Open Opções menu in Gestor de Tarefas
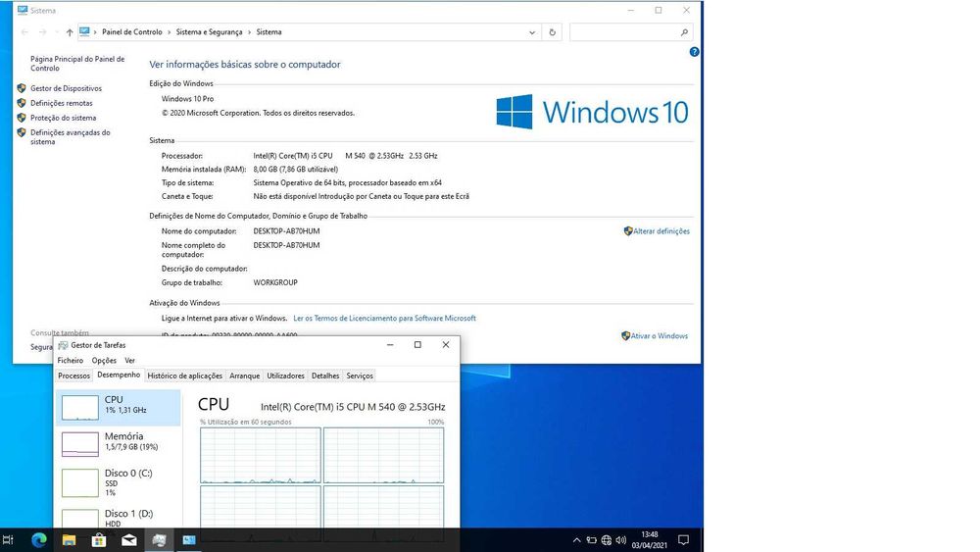 point(104,361)
